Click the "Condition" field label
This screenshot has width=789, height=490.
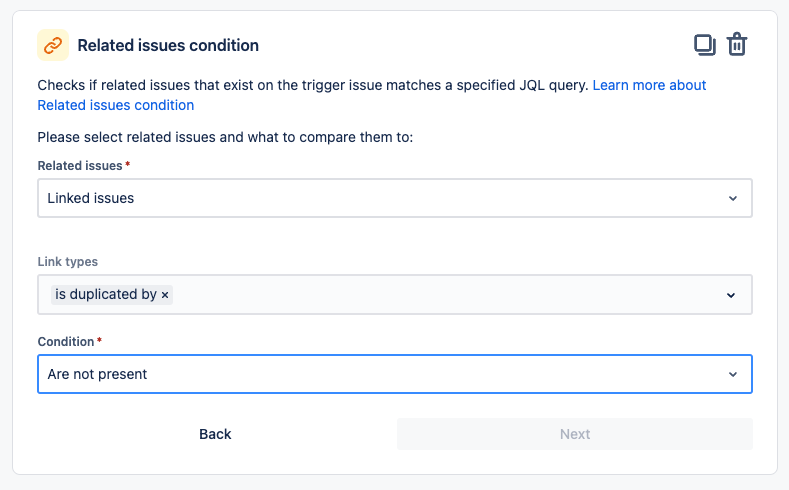(66, 342)
